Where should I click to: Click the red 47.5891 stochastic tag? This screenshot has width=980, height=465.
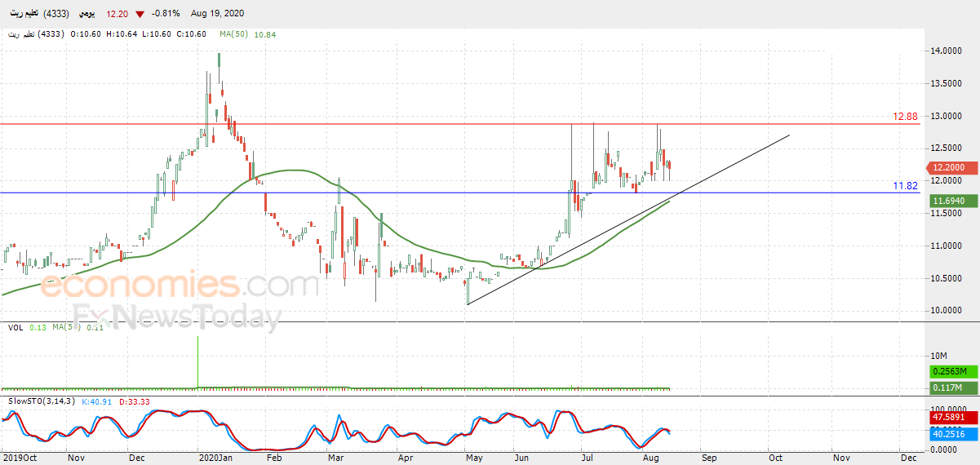pos(954,418)
